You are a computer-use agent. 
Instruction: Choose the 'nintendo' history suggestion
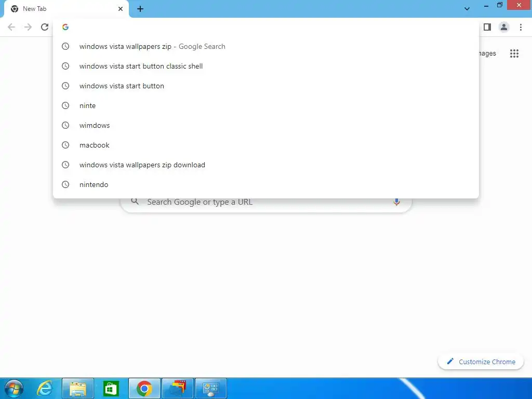pos(266,184)
